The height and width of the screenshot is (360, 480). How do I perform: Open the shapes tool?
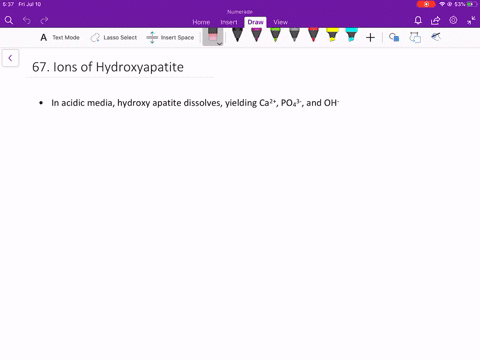tap(394, 37)
